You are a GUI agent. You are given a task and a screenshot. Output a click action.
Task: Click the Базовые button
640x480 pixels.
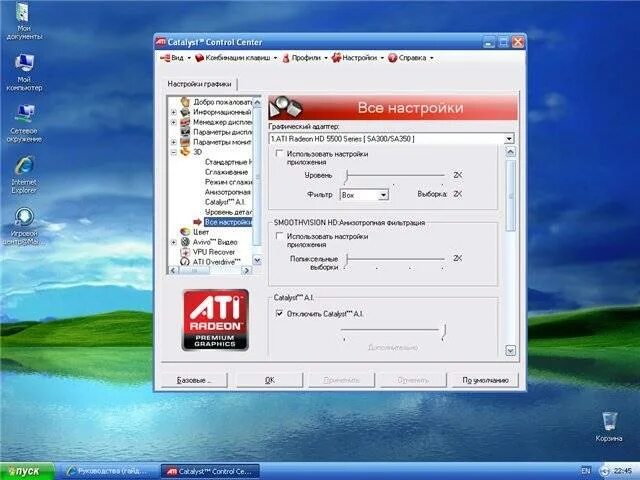[194, 380]
